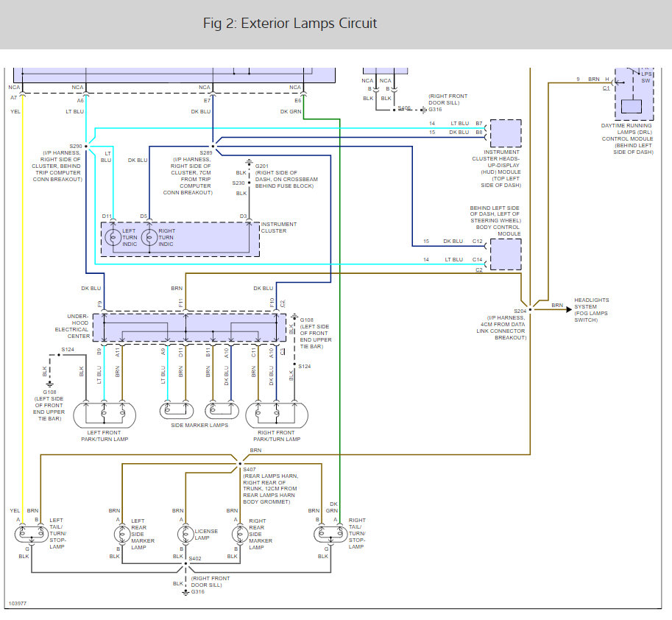Click the 'Fig 2: Exterior Lamps Circuit' title
The width and height of the screenshot is (672, 620).
[290, 23]
